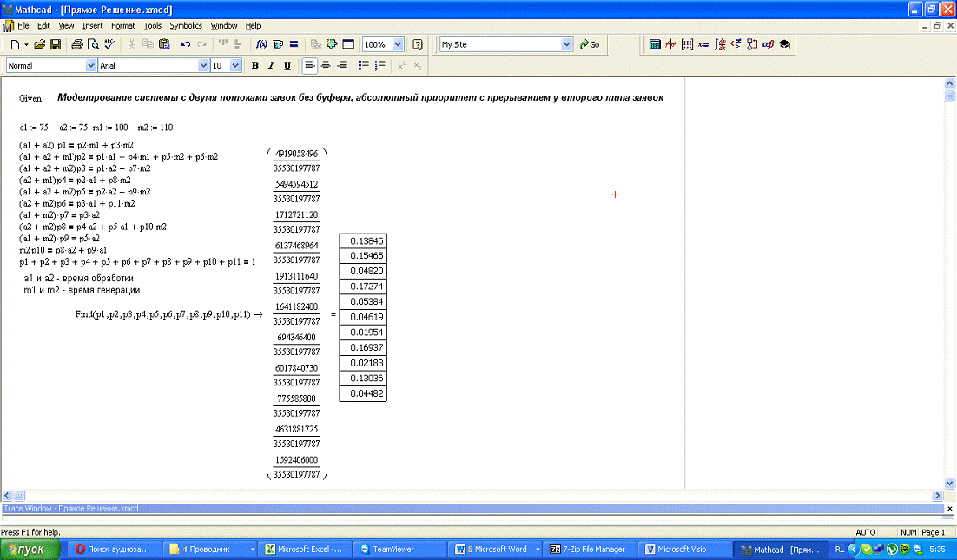This screenshot has height=560, width=957.
Task: Open the Greek symbols toolbar icon
Action: point(768,44)
